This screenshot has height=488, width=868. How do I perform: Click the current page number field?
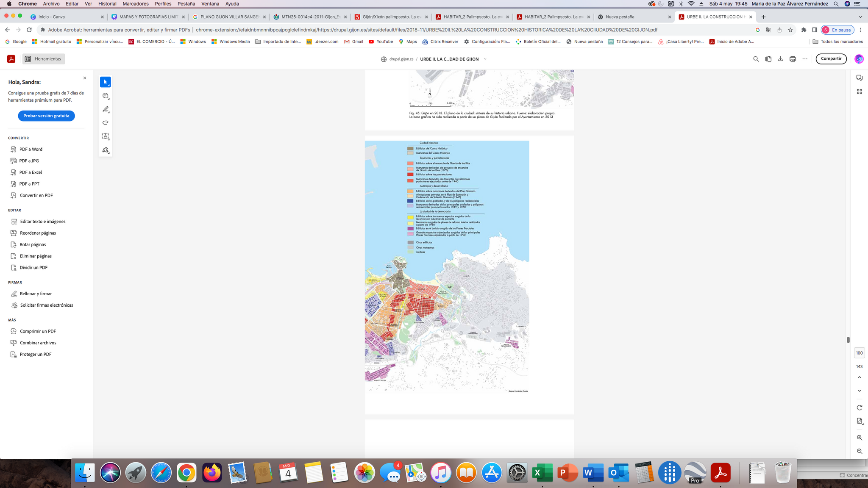pos(859,353)
